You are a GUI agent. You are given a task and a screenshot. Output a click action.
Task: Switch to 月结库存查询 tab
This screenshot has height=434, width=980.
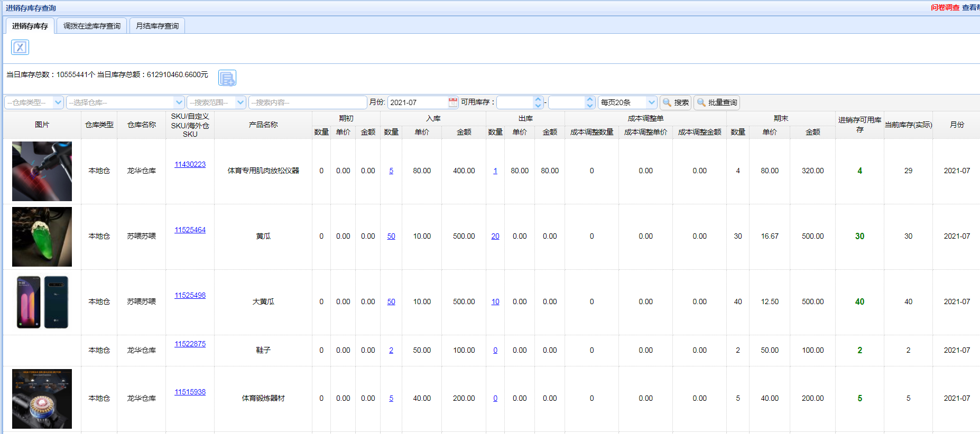(157, 26)
